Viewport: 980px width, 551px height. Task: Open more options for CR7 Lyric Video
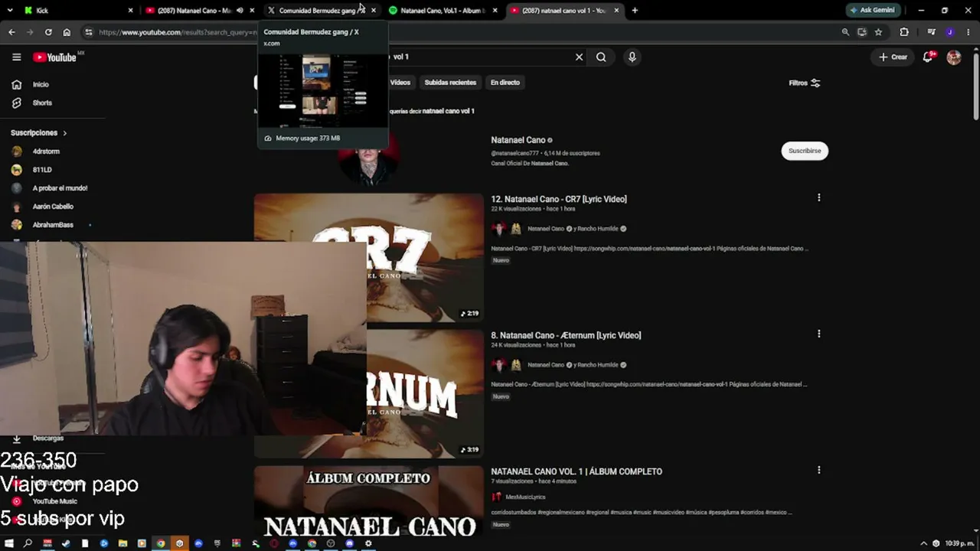click(x=818, y=197)
